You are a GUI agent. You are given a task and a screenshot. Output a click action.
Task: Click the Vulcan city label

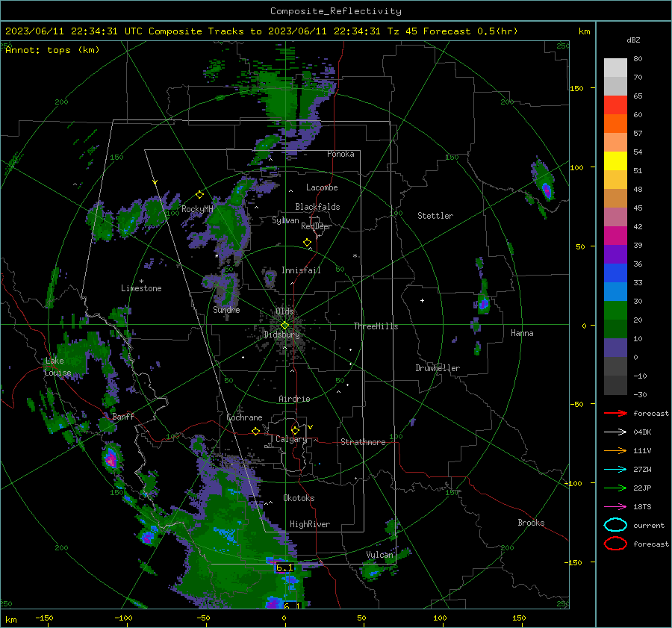coord(379,555)
